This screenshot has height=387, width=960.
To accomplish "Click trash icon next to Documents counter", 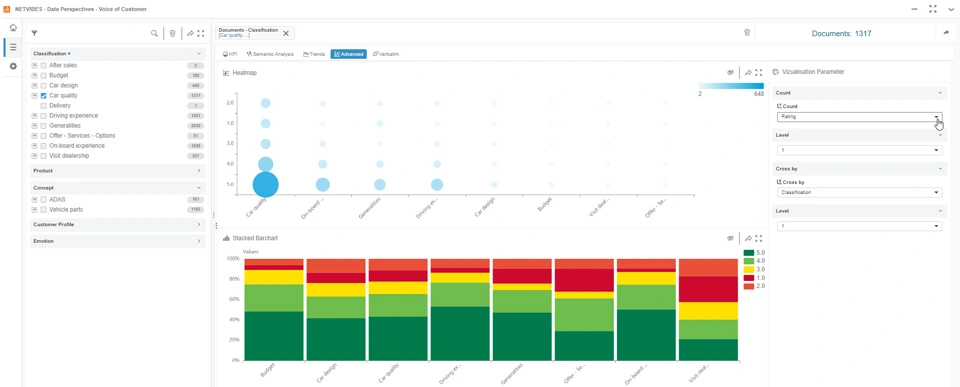I will tap(747, 33).
